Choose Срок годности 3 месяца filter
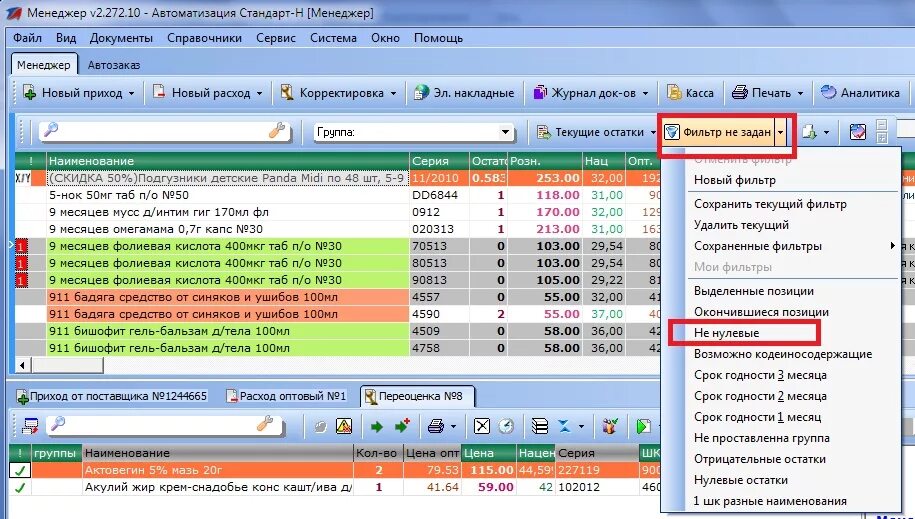Image resolution: width=915 pixels, height=519 pixels. pos(760,375)
